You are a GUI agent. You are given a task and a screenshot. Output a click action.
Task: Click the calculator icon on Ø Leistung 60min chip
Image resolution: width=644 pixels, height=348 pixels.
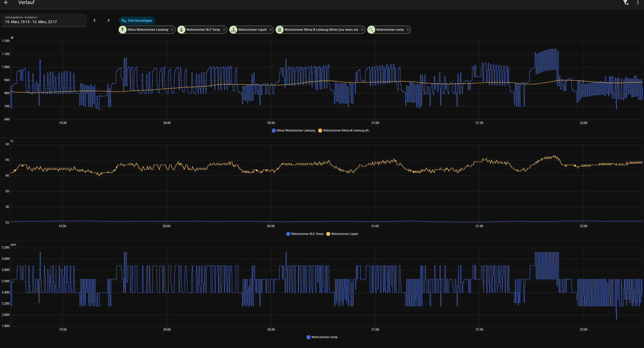tap(280, 30)
